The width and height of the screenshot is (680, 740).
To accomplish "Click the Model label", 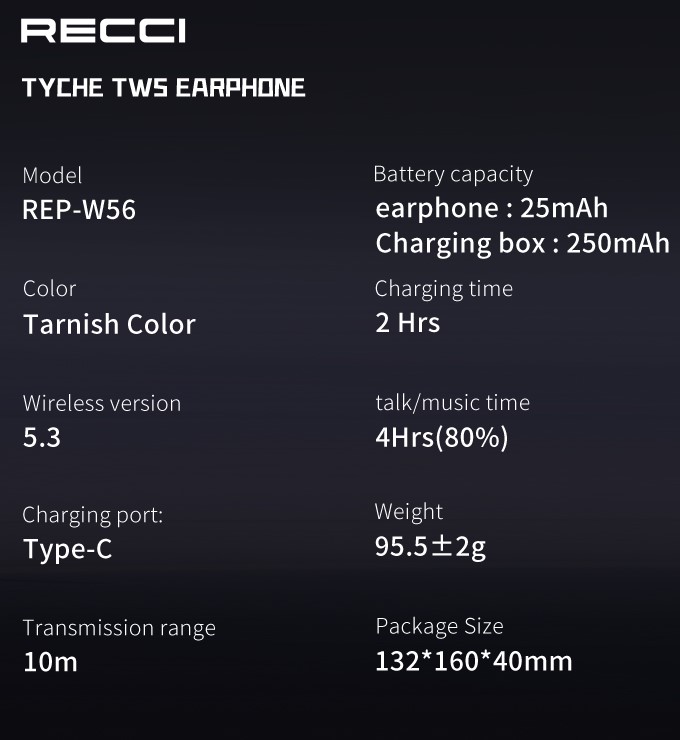I will click(52, 176).
